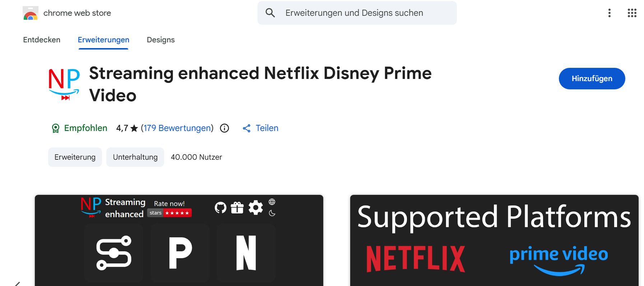Open the Designs tab
This screenshot has height=286, width=644.
[x=161, y=40]
